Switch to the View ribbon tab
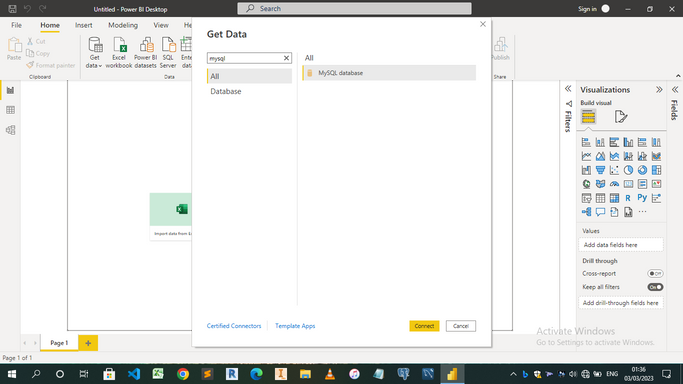 pos(161,25)
